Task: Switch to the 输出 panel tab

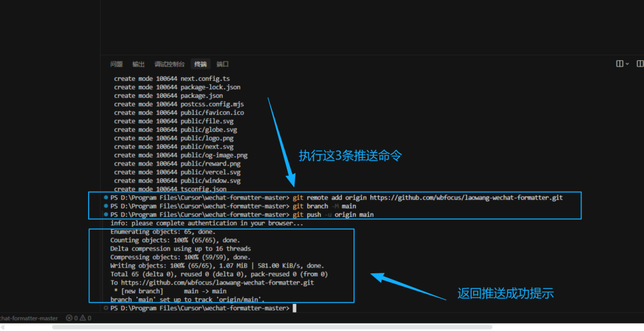Action: pos(138,64)
